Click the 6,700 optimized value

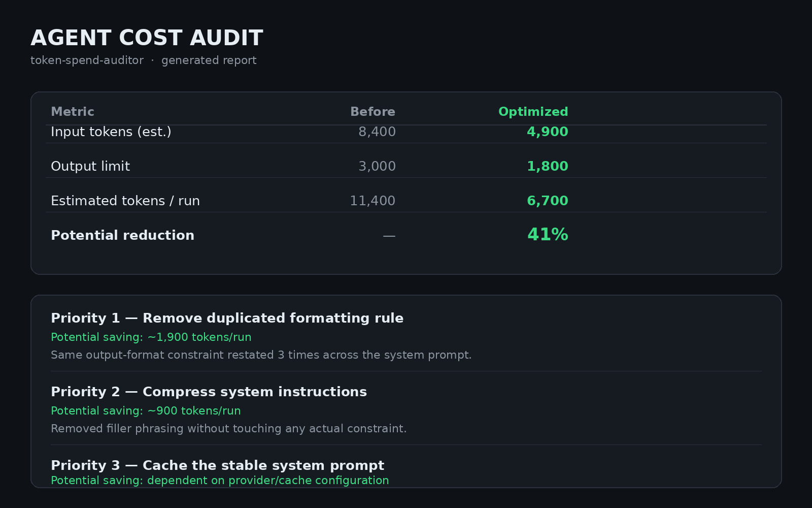(548, 201)
